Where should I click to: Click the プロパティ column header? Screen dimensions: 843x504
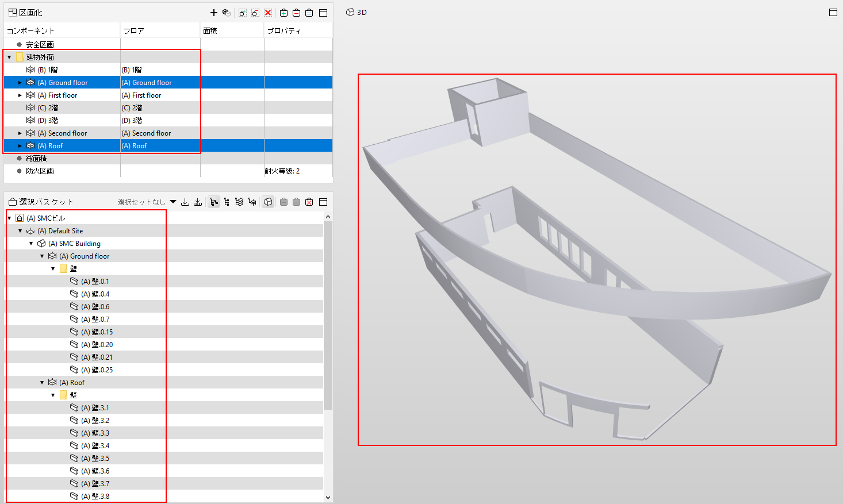[x=298, y=30]
